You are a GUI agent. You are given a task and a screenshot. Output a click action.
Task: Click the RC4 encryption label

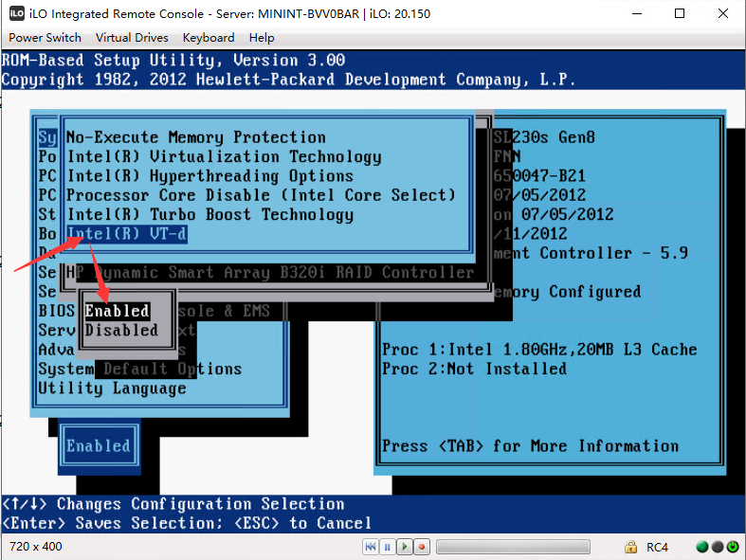[657, 547]
